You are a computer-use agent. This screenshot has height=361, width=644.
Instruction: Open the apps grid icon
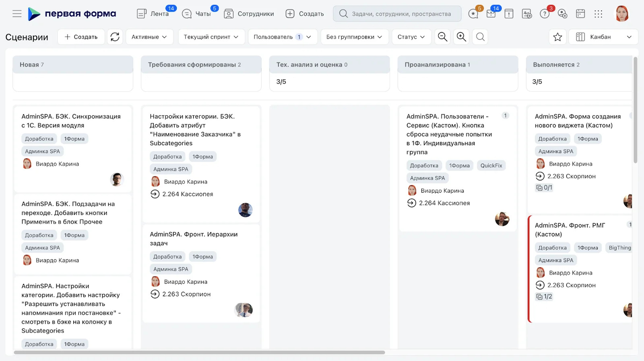point(599,14)
